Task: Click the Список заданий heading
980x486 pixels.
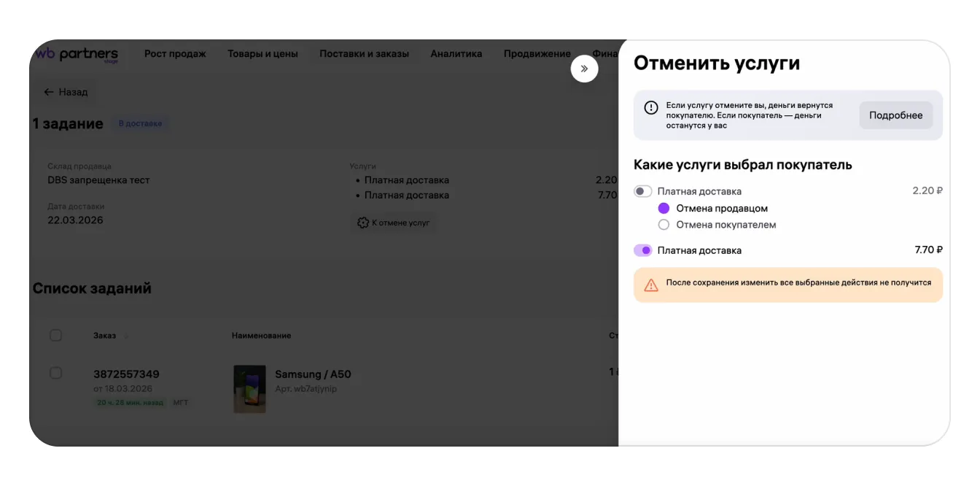Action: 92,288
